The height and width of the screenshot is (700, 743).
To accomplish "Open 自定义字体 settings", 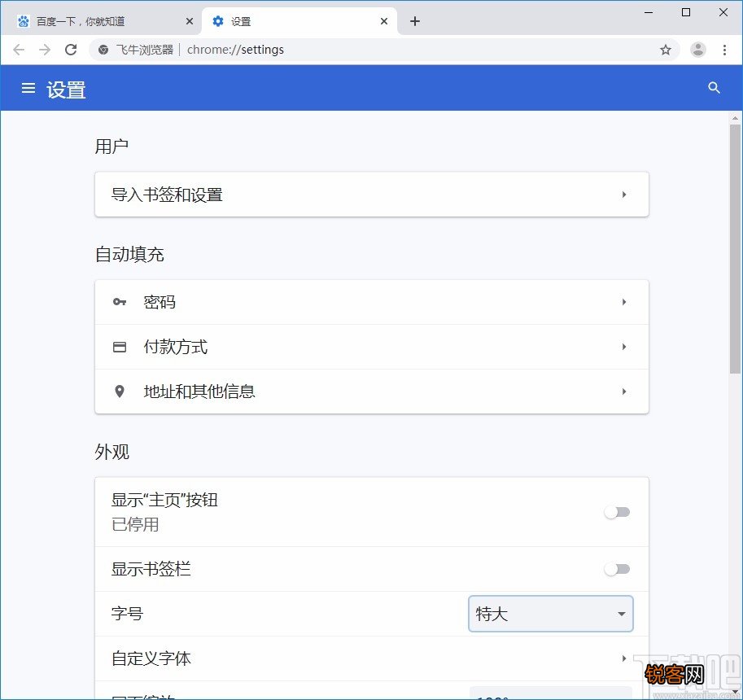I will pyautogui.click(x=371, y=658).
